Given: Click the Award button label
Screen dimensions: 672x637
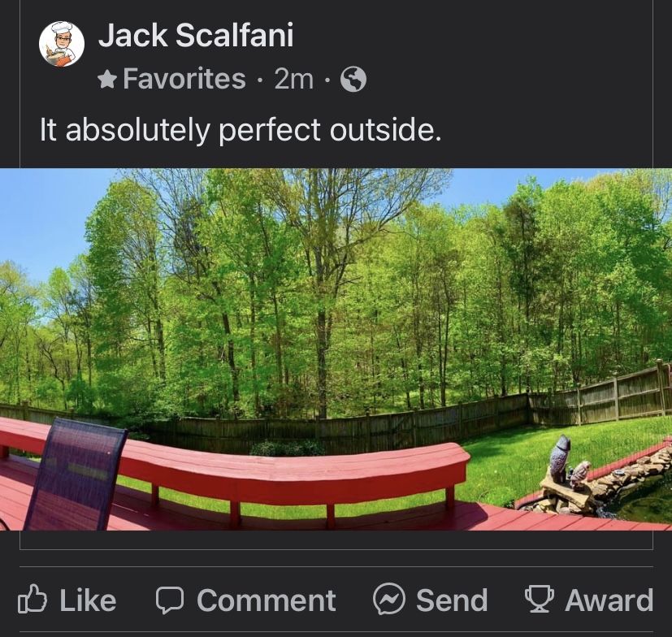Looking at the screenshot, I should coord(609,600).
